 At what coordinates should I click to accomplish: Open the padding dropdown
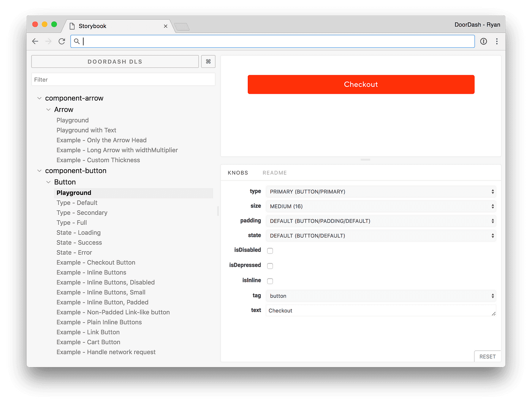381,221
